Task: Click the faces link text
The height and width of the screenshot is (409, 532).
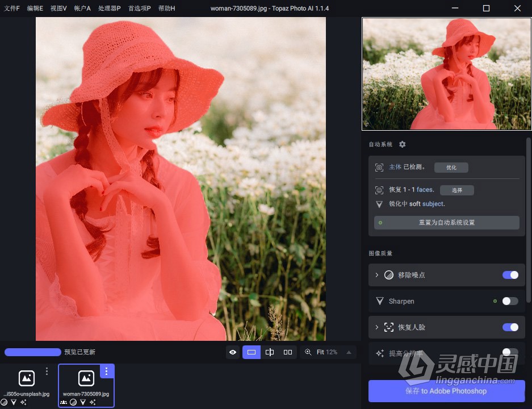Action: [x=425, y=190]
